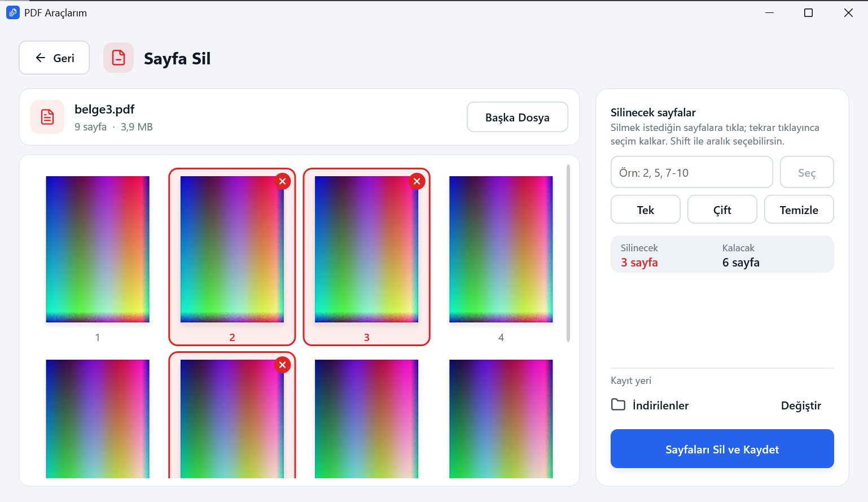Image resolution: width=868 pixels, height=502 pixels.
Task: Click the belge3.pdf file icon
Action: pyautogui.click(x=47, y=117)
